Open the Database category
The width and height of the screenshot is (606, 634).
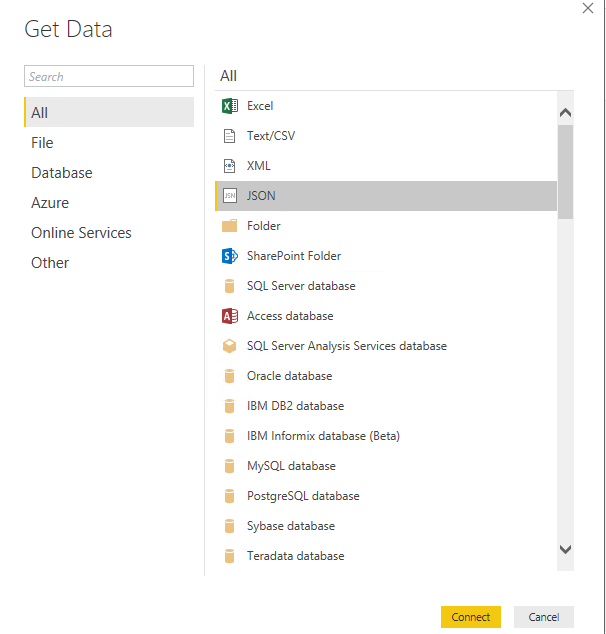[x=61, y=173]
